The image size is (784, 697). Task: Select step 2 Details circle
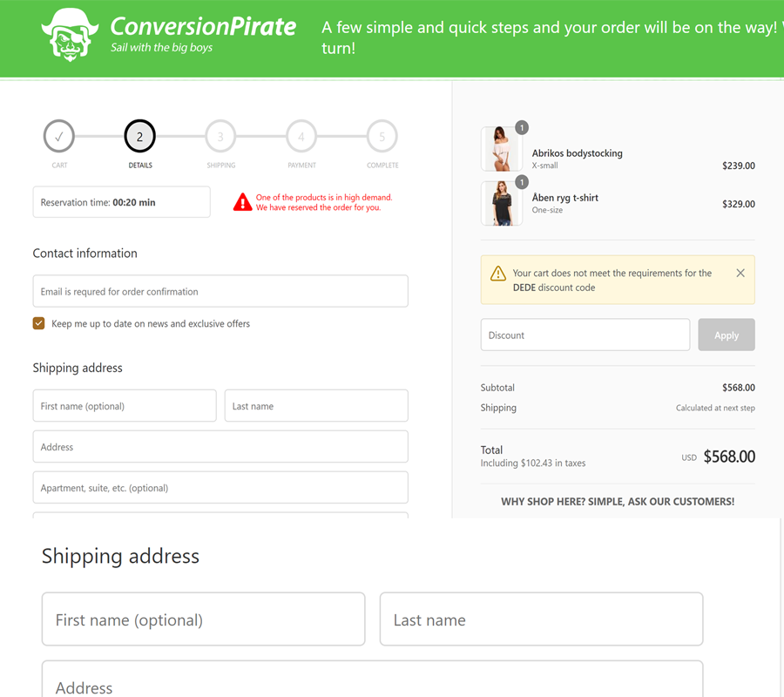pos(139,136)
